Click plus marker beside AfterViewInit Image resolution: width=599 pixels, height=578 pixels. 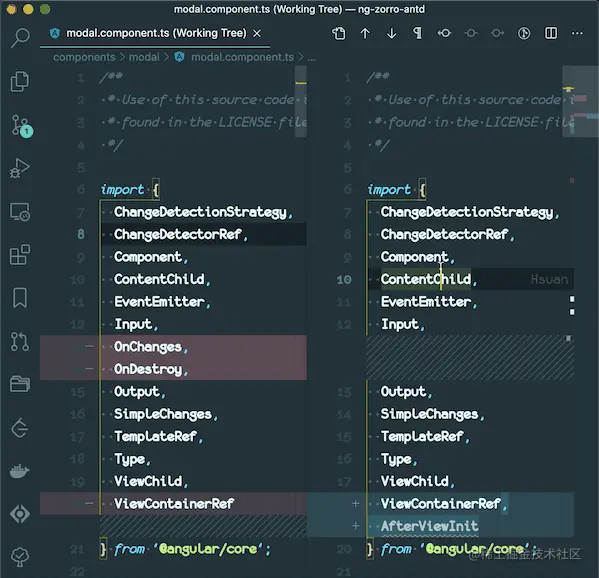[x=355, y=526]
